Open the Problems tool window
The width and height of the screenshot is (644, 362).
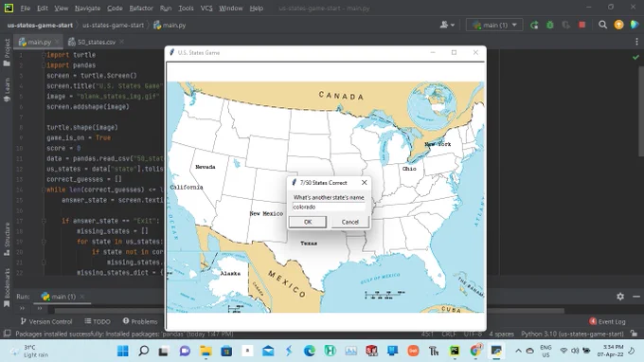click(140, 321)
